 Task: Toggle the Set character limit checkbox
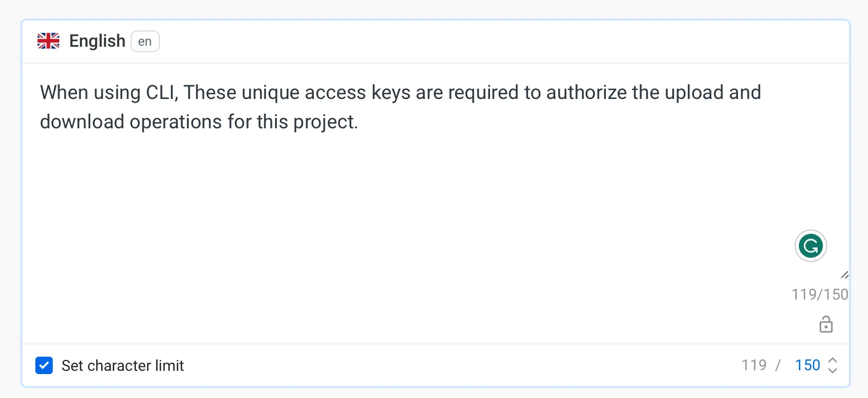(x=44, y=365)
